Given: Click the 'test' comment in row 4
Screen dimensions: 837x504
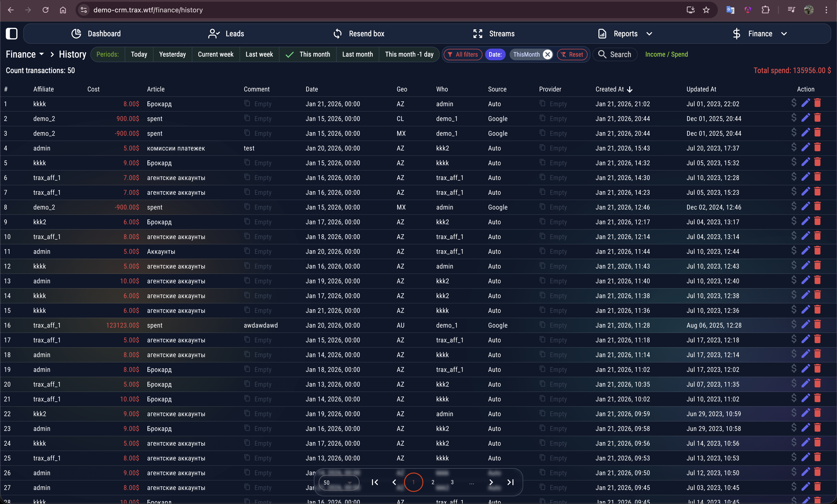Looking at the screenshot, I should [249, 148].
